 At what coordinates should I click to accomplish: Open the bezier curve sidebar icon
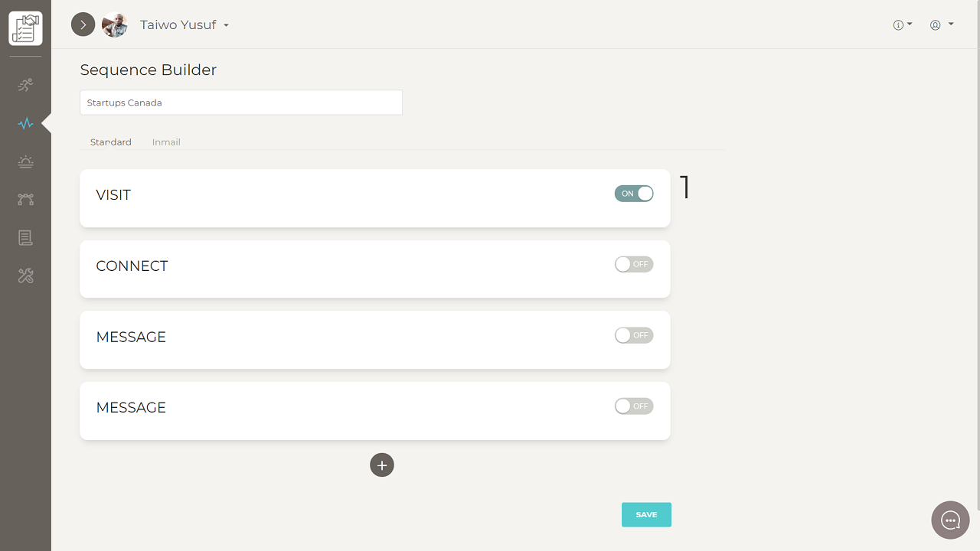tap(25, 200)
